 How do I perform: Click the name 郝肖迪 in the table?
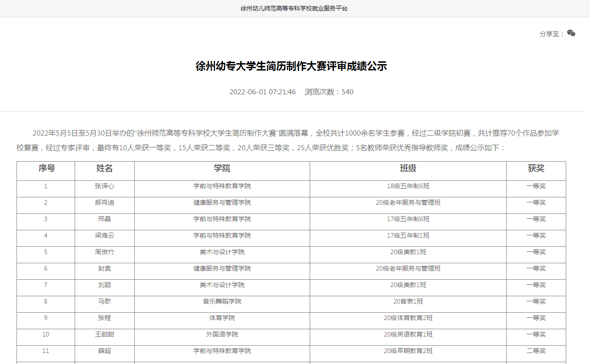pos(104,203)
